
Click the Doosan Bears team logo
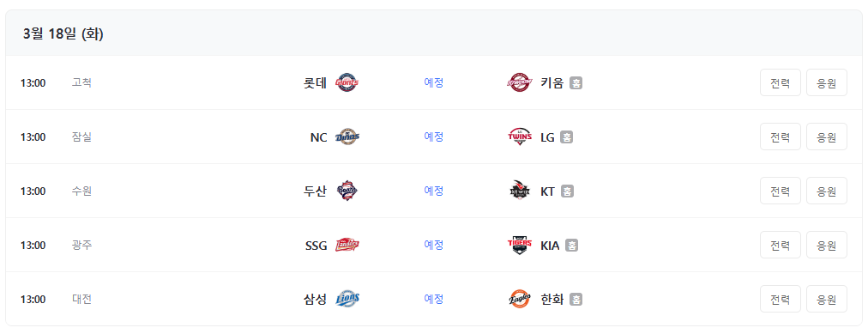tap(347, 191)
